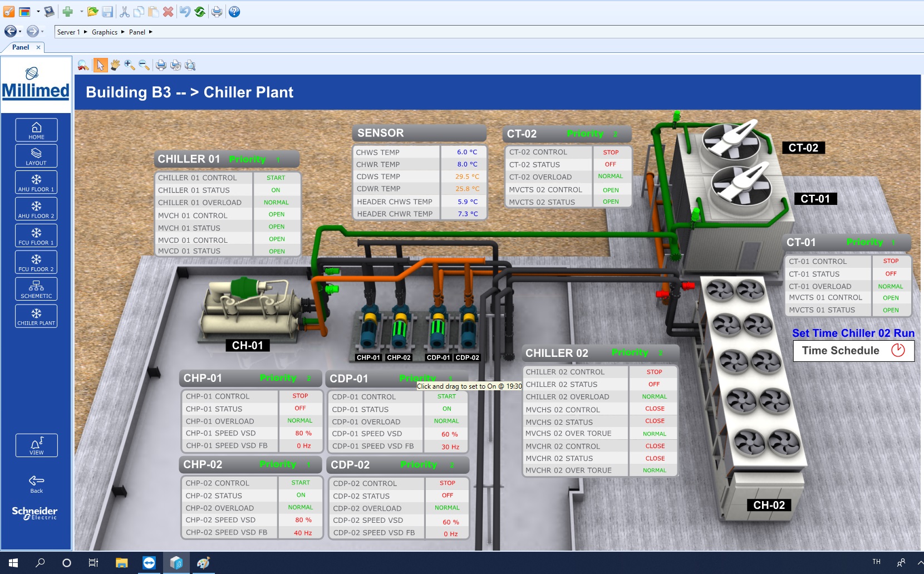Image resolution: width=924 pixels, height=574 pixels.
Task: Click the Paste clipboard icon
Action: (153, 12)
